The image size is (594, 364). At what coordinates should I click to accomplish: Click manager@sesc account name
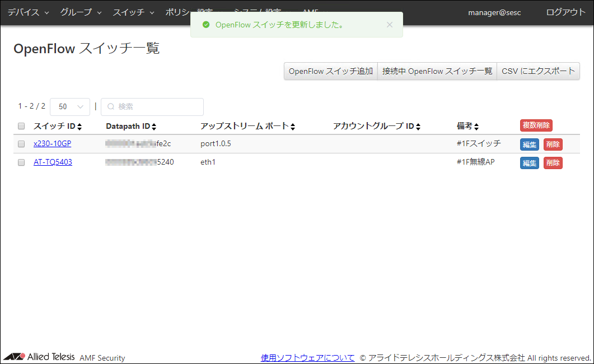pos(494,12)
